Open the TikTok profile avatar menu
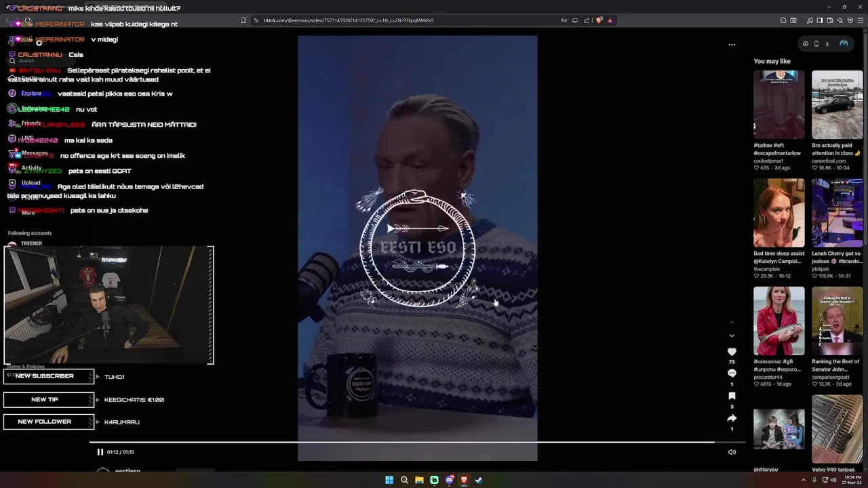The width and height of the screenshot is (868, 488). [x=844, y=43]
